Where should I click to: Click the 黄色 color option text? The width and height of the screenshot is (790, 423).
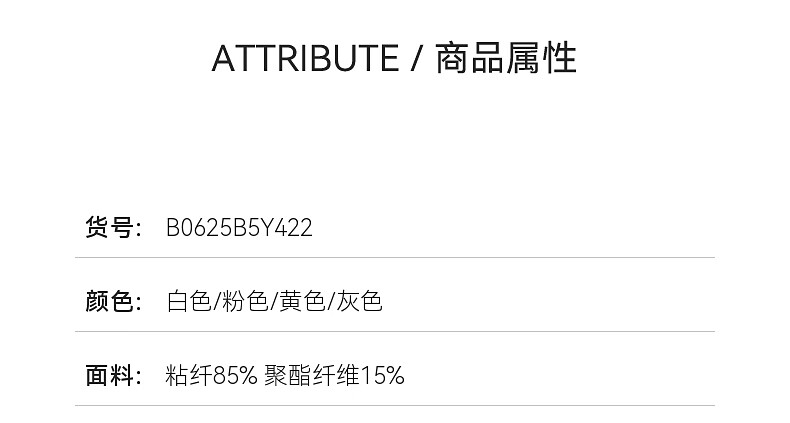[x=302, y=302]
